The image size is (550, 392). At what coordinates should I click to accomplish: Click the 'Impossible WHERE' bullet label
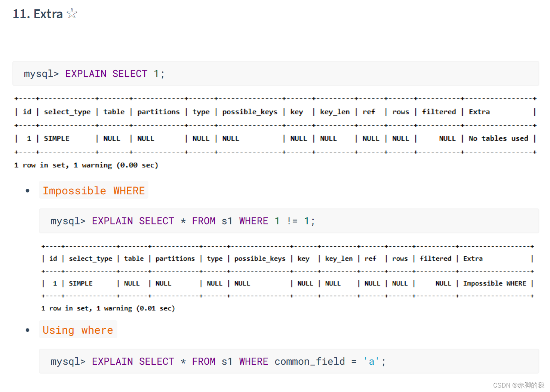(x=93, y=190)
